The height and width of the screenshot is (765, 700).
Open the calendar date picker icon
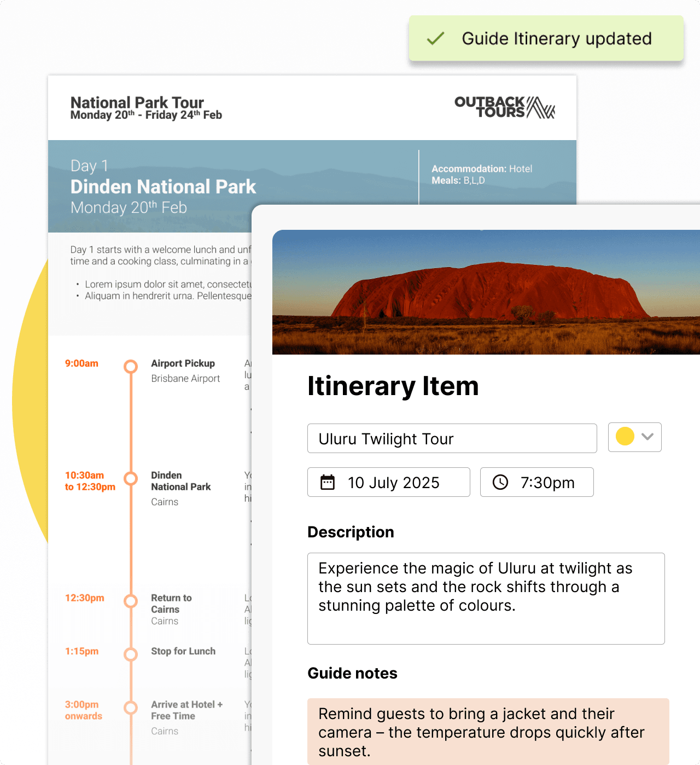click(327, 482)
